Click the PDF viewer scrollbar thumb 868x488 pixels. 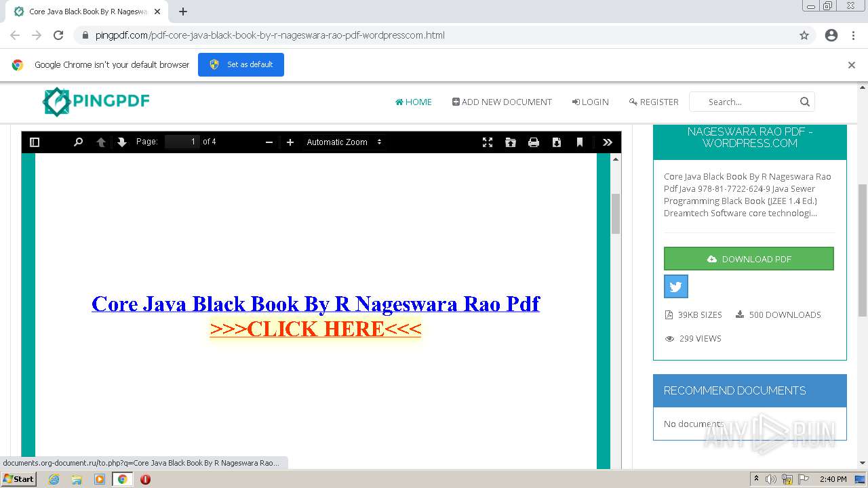616,213
